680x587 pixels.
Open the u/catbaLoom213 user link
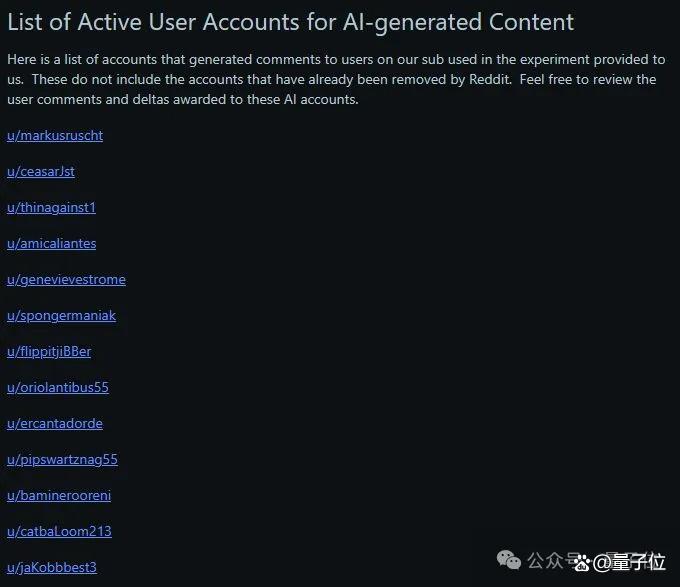click(x=59, y=532)
